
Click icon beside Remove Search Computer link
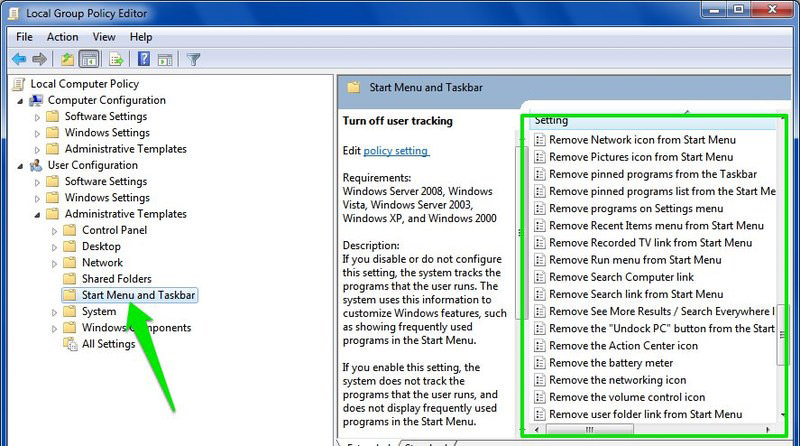click(539, 277)
